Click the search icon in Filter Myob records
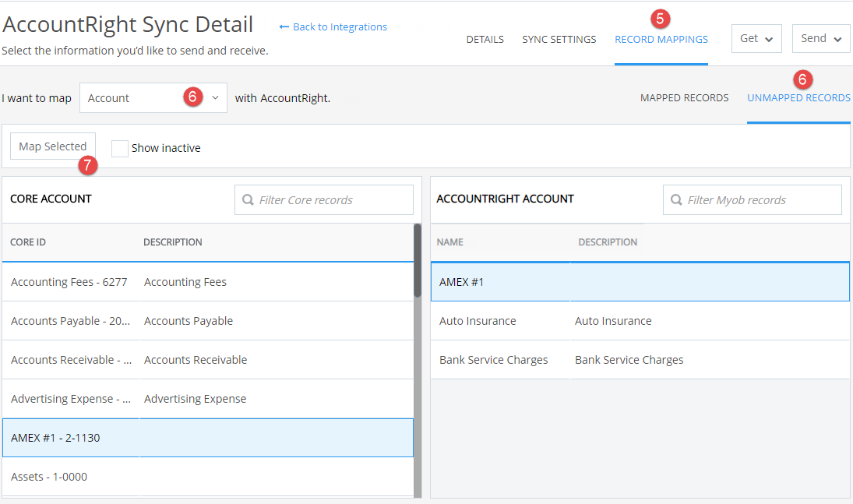Viewport: 853px width, 504px height. pyautogui.click(x=676, y=199)
